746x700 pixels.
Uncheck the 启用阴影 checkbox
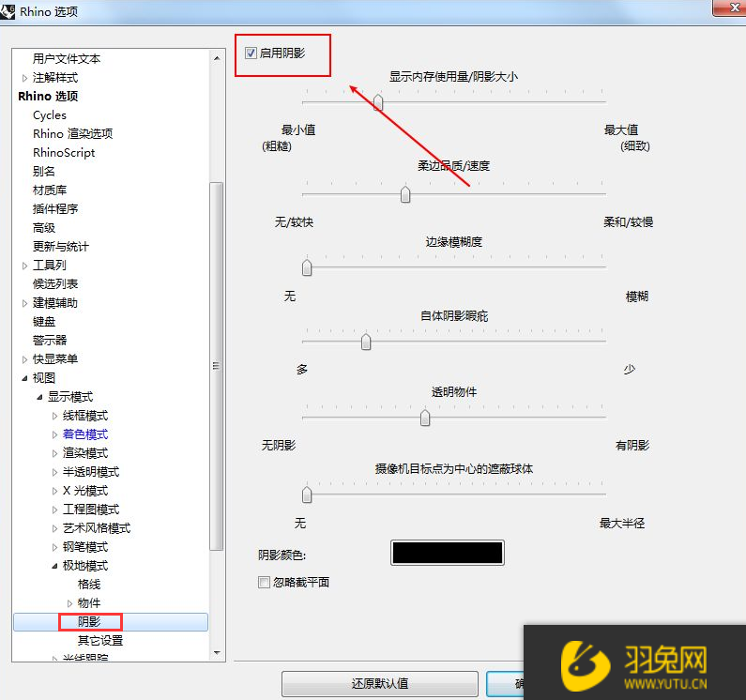click(251, 53)
